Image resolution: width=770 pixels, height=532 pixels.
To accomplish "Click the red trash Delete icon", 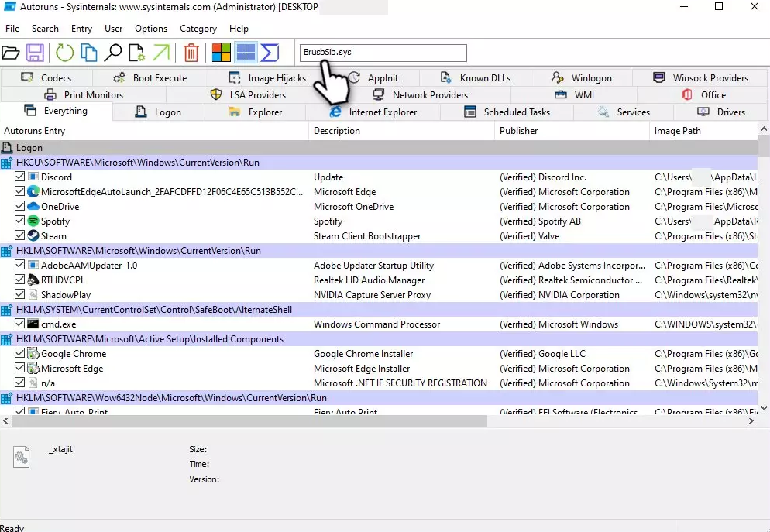I will coord(191,53).
